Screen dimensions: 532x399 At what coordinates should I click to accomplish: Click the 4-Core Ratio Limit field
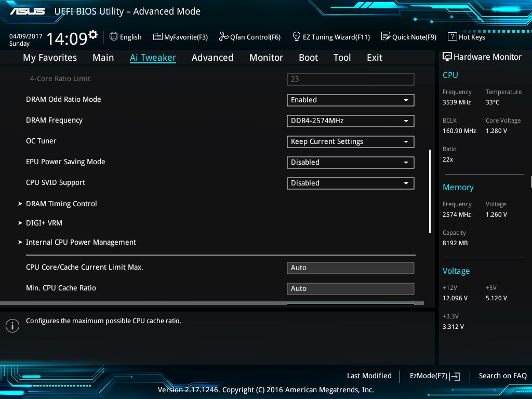click(x=351, y=79)
